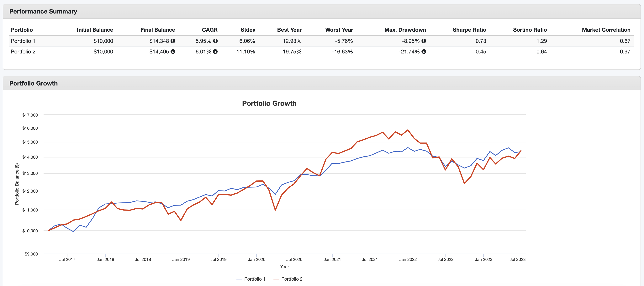Click the Max. Drawdown column header

405,30
